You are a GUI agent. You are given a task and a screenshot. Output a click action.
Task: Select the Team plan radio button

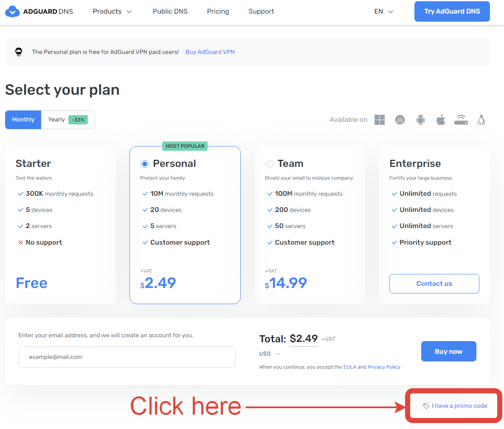point(269,164)
